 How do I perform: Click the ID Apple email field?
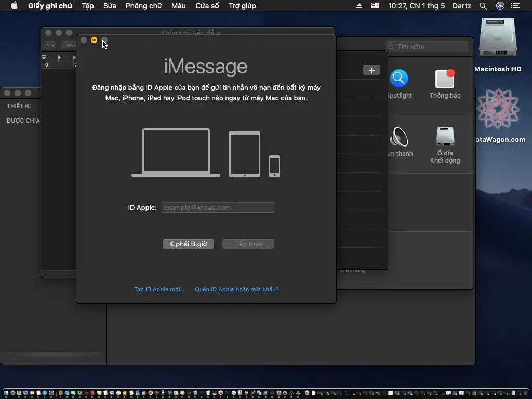coord(218,207)
